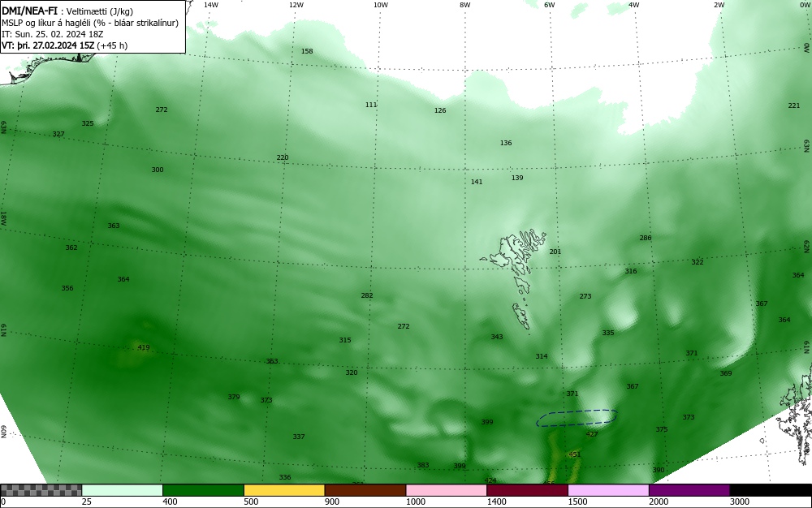Click the '282' map value
812x508 pixels.
click(x=367, y=295)
